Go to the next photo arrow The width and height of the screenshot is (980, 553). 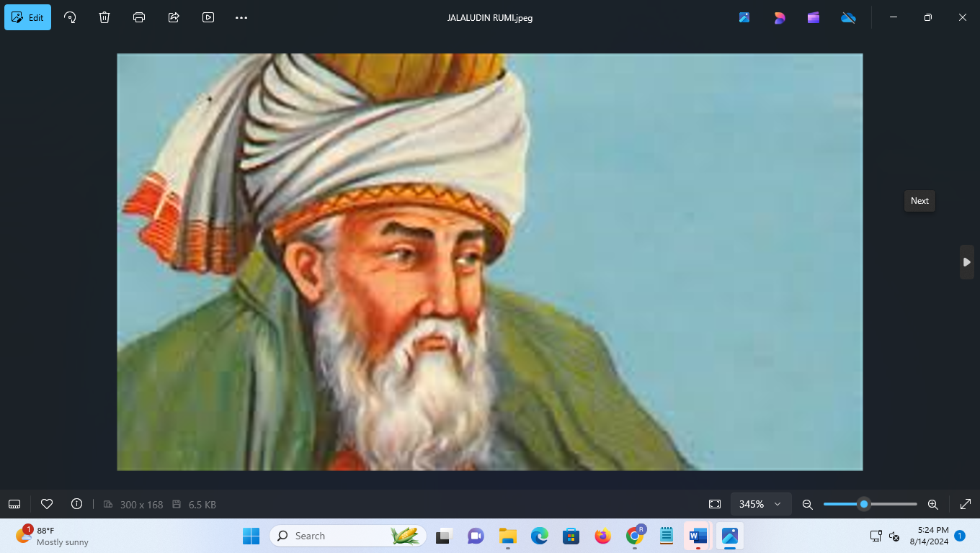967,262
